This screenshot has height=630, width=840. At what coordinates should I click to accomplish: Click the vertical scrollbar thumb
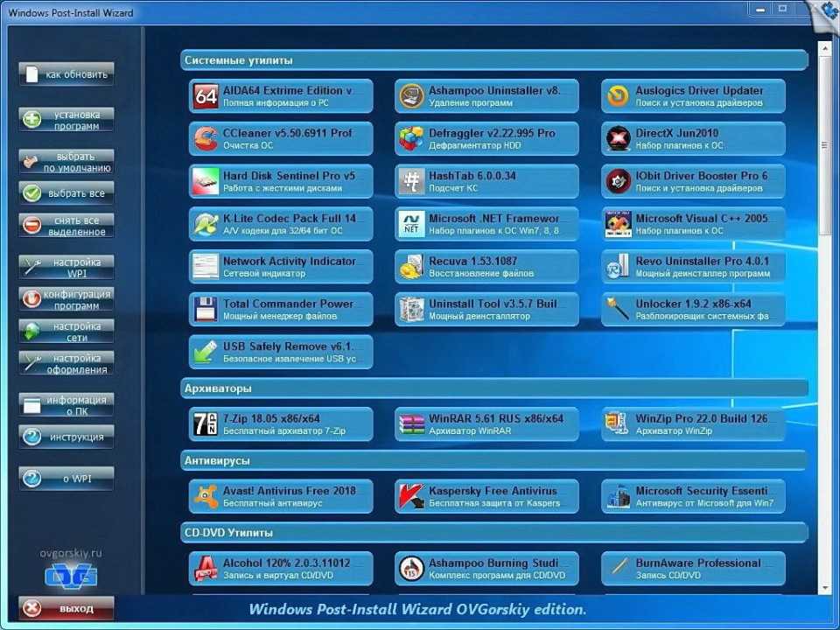point(824,144)
